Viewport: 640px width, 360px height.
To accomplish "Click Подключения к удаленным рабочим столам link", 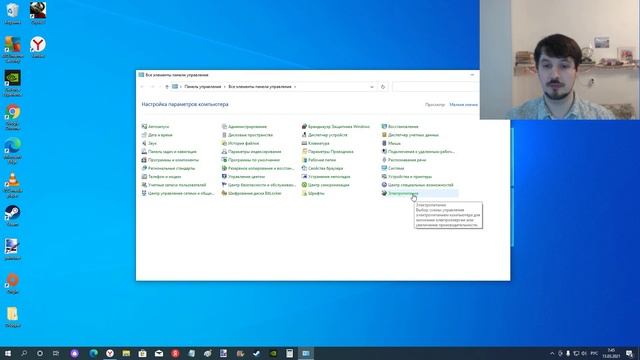I will click(421, 151).
